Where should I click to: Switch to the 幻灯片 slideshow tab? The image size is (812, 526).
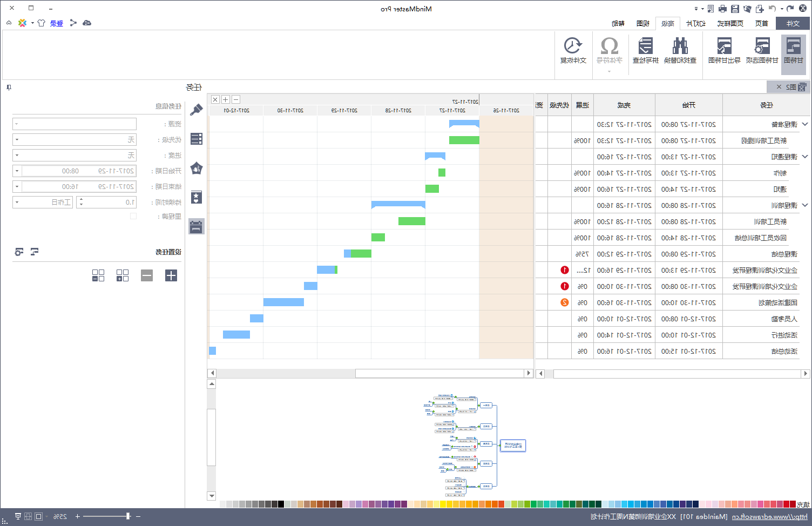pos(695,23)
